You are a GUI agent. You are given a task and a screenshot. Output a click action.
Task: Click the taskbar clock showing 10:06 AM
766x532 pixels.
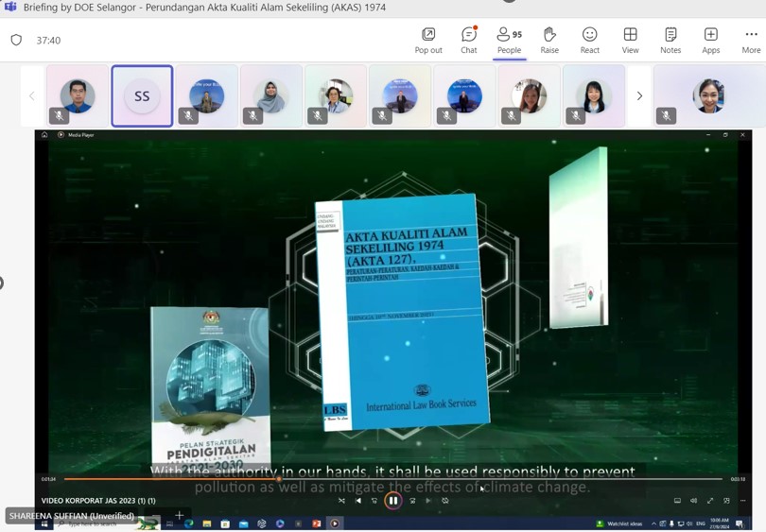click(719, 523)
